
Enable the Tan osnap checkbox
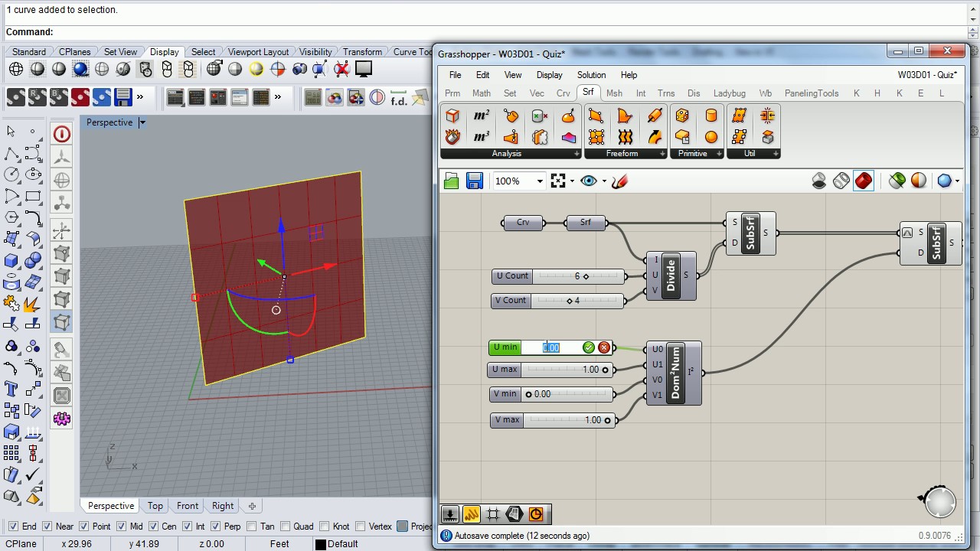pos(251,527)
